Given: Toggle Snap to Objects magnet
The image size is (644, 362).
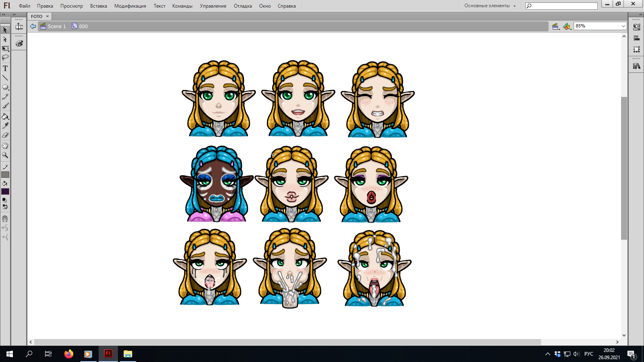Looking at the screenshot, I should (5, 219).
